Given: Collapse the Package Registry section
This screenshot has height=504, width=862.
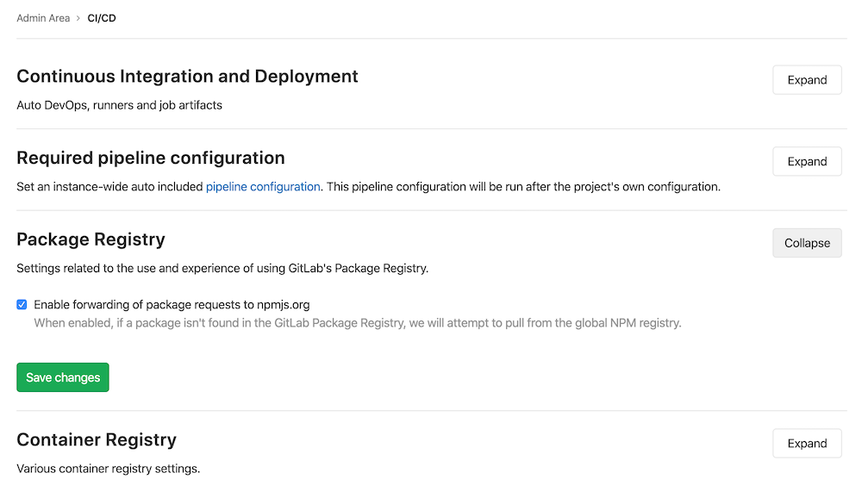Looking at the screenshot, I should click(807, 243).
